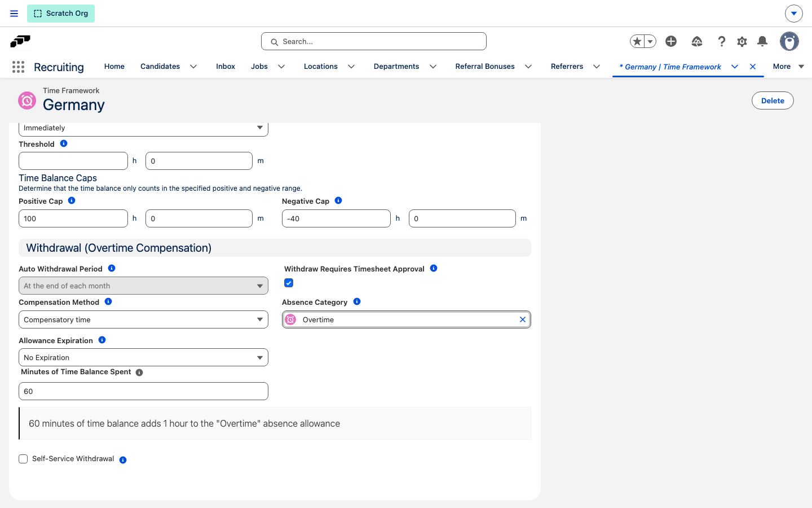Open the user profile avatar

pyautogui.click(x=789, y=41)
